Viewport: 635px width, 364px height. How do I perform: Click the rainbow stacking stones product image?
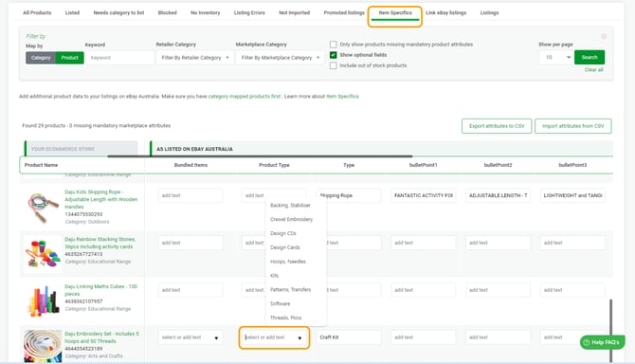(x=43, y=254)
